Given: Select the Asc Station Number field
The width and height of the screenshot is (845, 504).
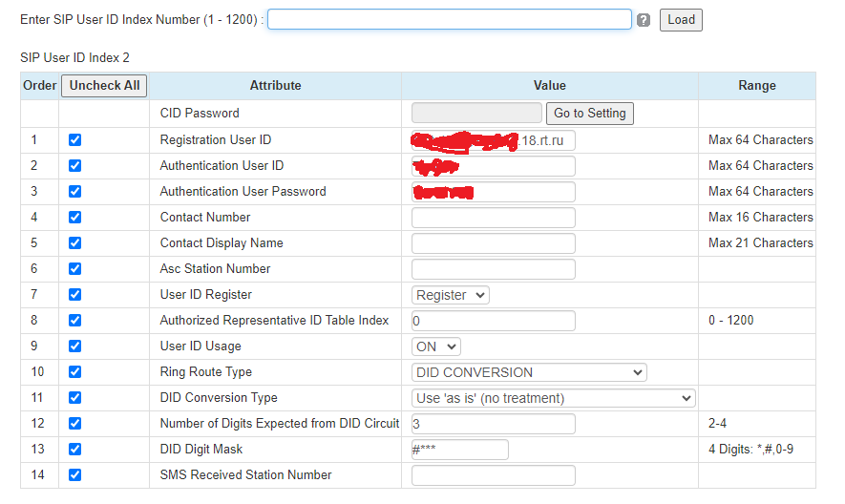Looking at the screenshot, I should pyautogui.click(x=493, y=269).
